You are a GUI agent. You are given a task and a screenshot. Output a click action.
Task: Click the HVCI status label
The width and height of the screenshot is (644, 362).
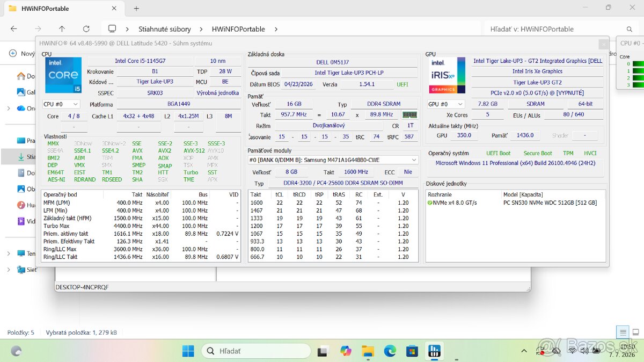pyautogui.click(x=590, y=153)
